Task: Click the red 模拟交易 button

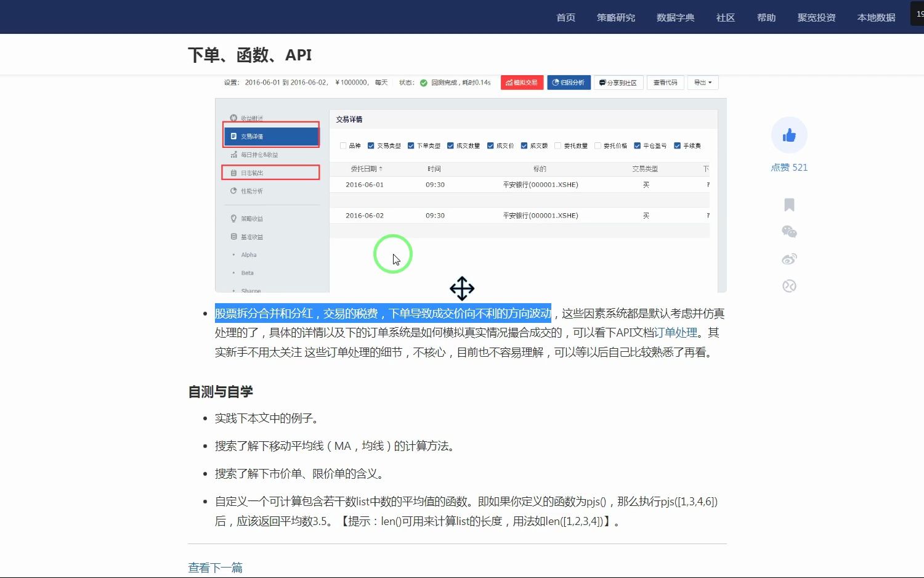Action: tap(522, 83)
